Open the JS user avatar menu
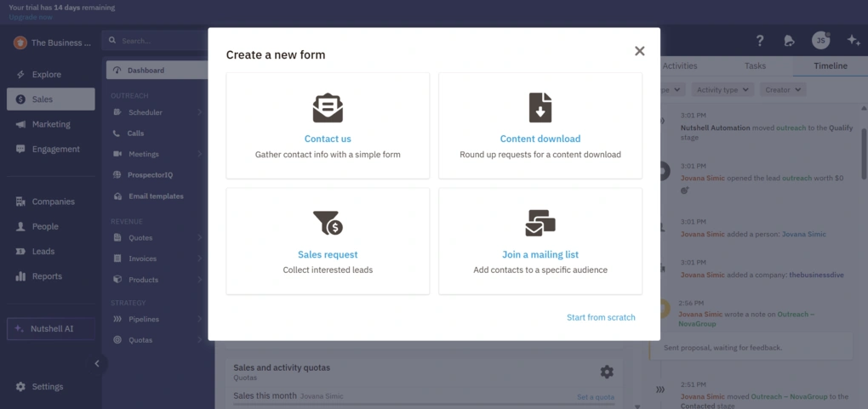Image resolution: width=868 pixels, height=409 pixels. pos(820,41)
